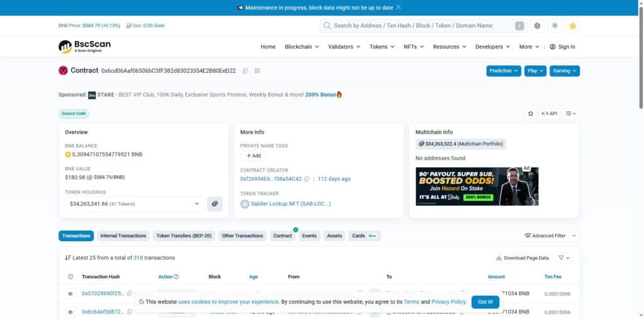Sort by the Age column header

click(253, 277)
